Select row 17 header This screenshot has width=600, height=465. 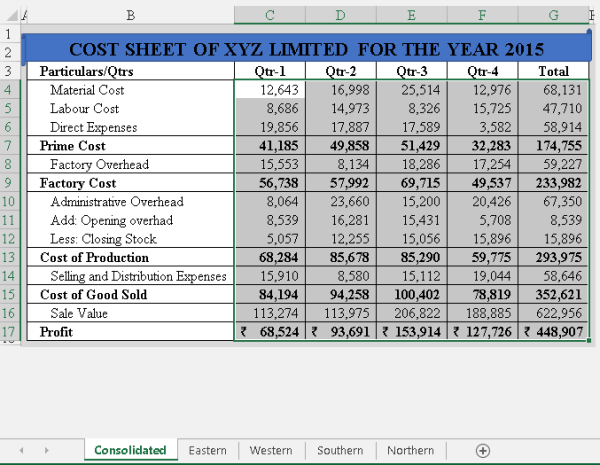(x=9, y=333)
